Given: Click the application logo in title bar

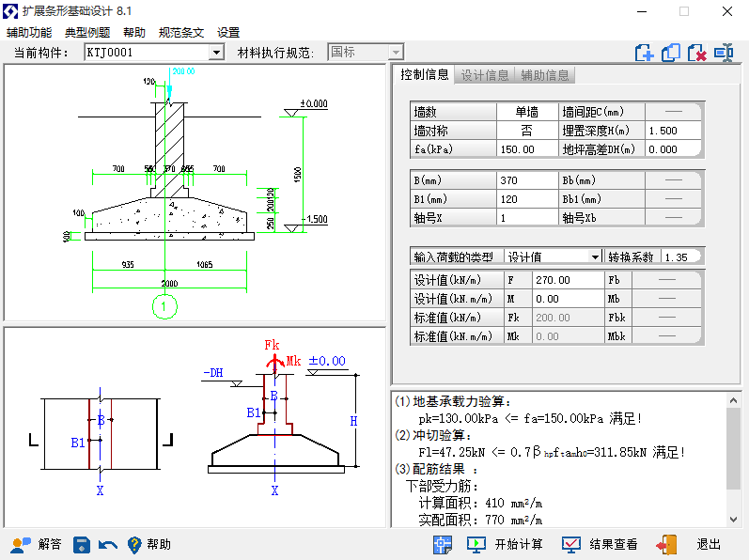Looking at the screenshot, I should pos(10,11).
